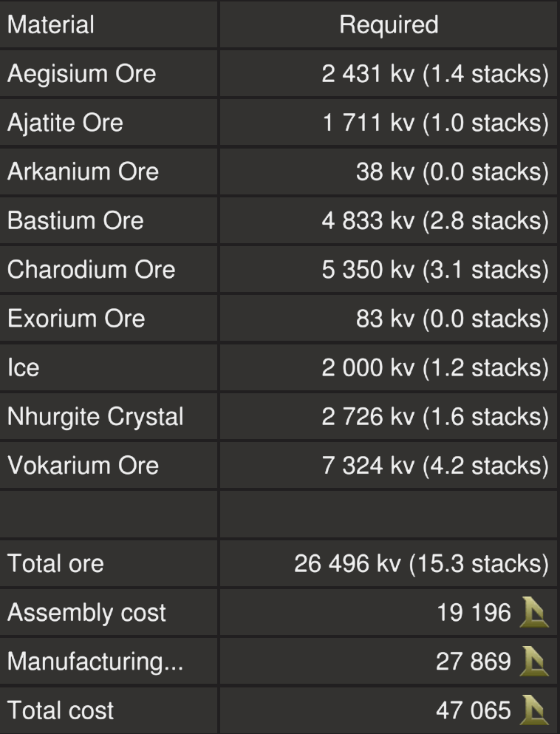Click the Charodium Ore material name
This screenshot has width=560, height=734.
click(x=91, y=269)
